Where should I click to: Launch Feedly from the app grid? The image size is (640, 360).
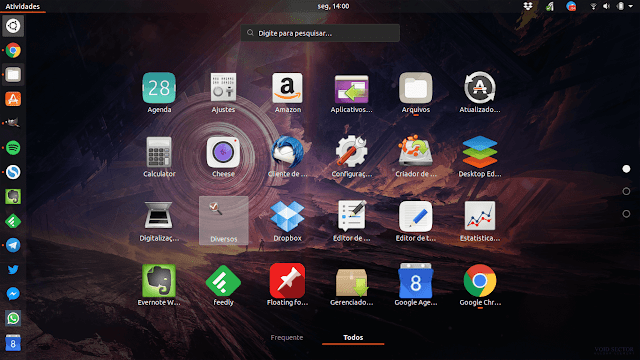click(x=223, y=280)
